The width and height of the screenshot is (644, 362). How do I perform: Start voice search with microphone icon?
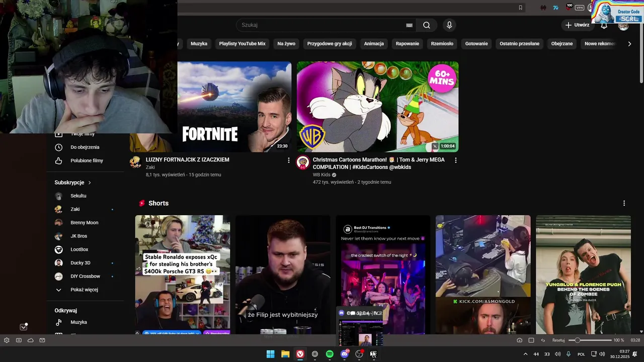tap(449, 25)
